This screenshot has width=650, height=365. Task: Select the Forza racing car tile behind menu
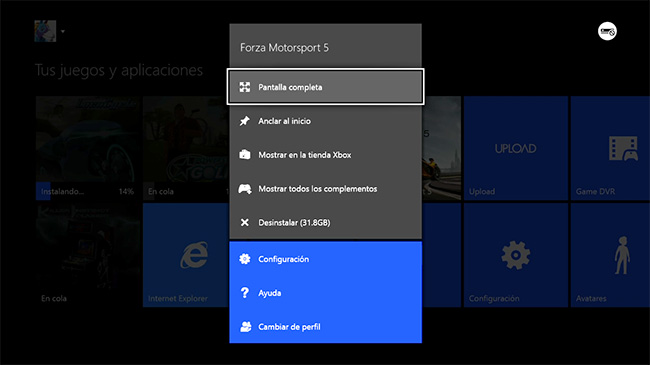(441, 148)
